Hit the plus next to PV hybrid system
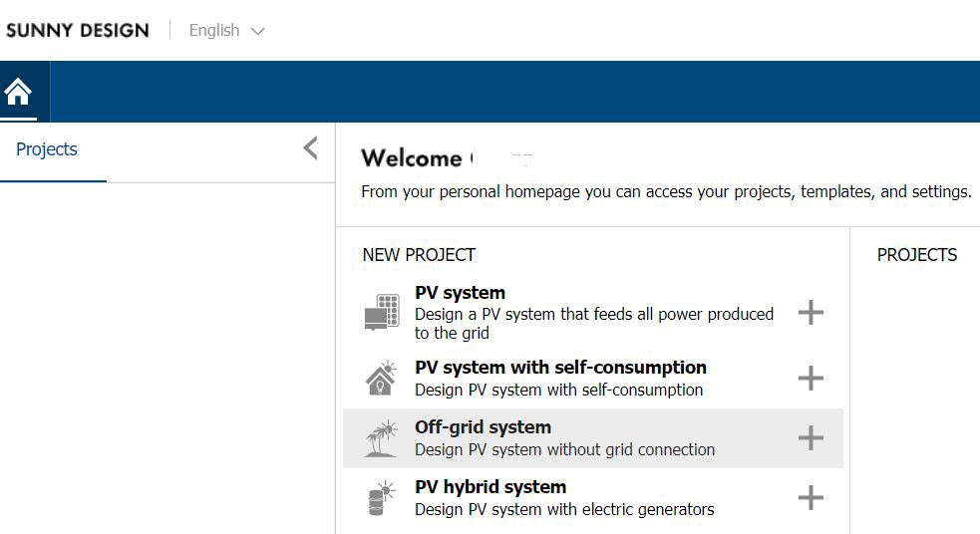 [x=811, y=498]
